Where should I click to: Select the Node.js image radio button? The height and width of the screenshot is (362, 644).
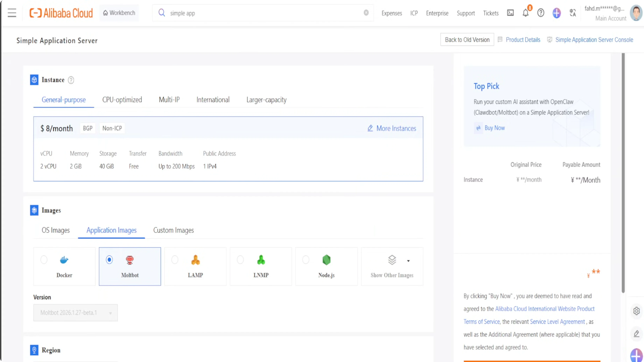pos(306,260)
